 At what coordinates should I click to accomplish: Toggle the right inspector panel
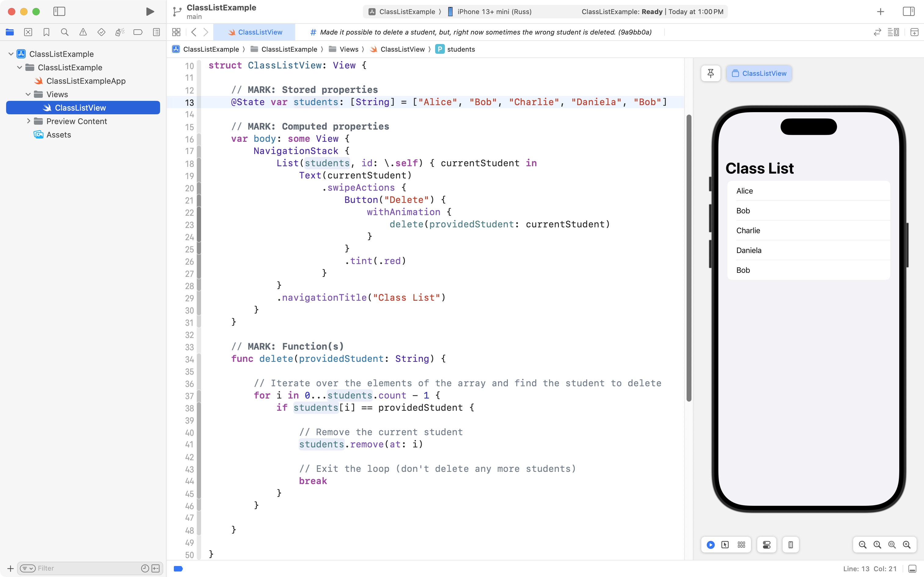coord(908,11)
